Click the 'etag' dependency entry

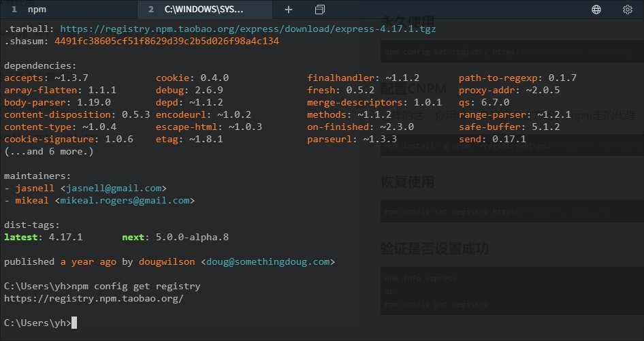[x=189, y=140]
